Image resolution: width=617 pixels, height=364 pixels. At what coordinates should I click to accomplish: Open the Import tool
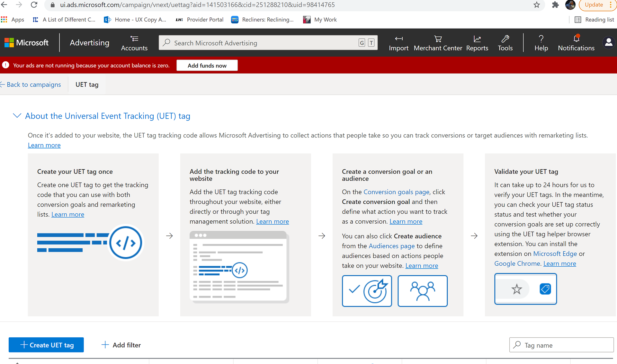coord(398,43)
